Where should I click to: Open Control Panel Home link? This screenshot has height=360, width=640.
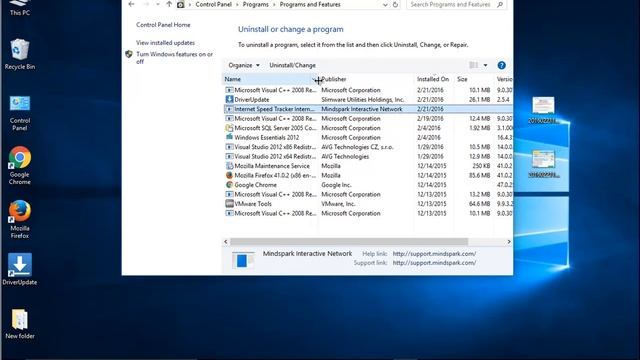pyautogui.click(x=163, y=25)
